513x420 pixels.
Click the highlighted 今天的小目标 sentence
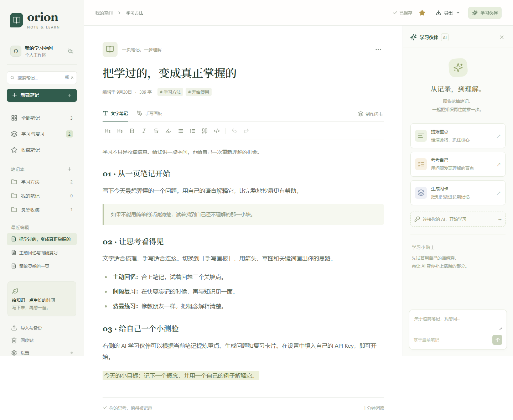pos(181,375)
